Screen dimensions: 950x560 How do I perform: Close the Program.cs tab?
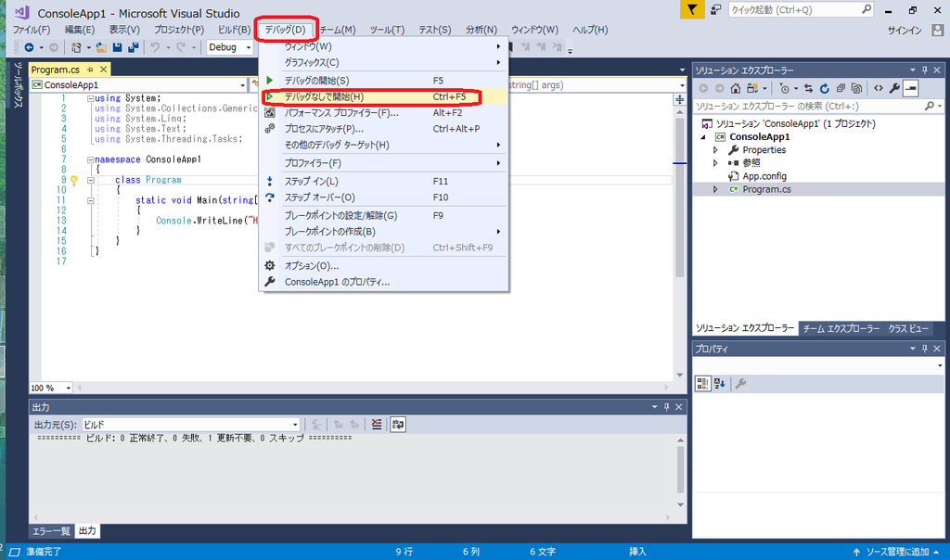(x=104, y=70)
